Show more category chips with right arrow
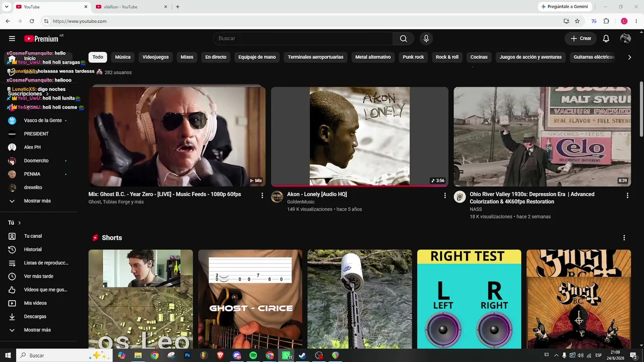The width and height of the screenshot is (644, 362). click(629, 57)
